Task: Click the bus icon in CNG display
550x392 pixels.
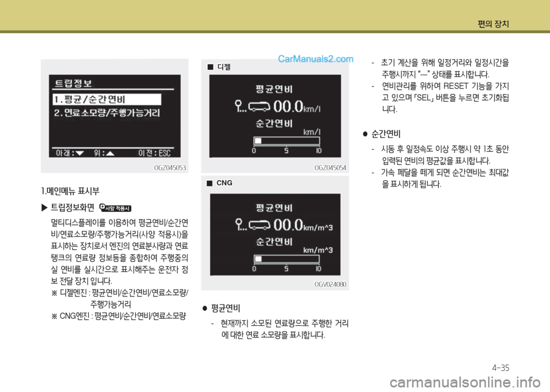Action: click(x=260, y=224)
